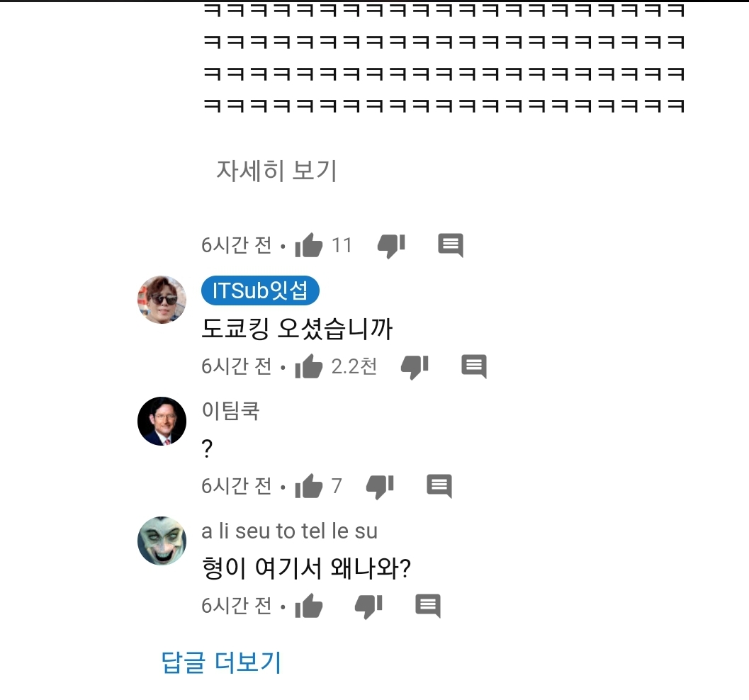Open the a li seu to tel le su username
Screen dimensions: 749x700
[x=289, y=531]
